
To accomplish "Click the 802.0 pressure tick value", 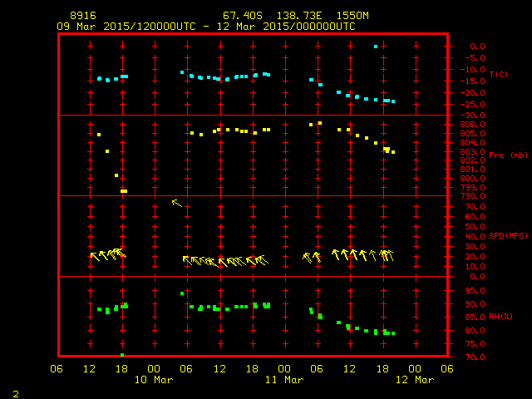I will [x=473, y=160].
